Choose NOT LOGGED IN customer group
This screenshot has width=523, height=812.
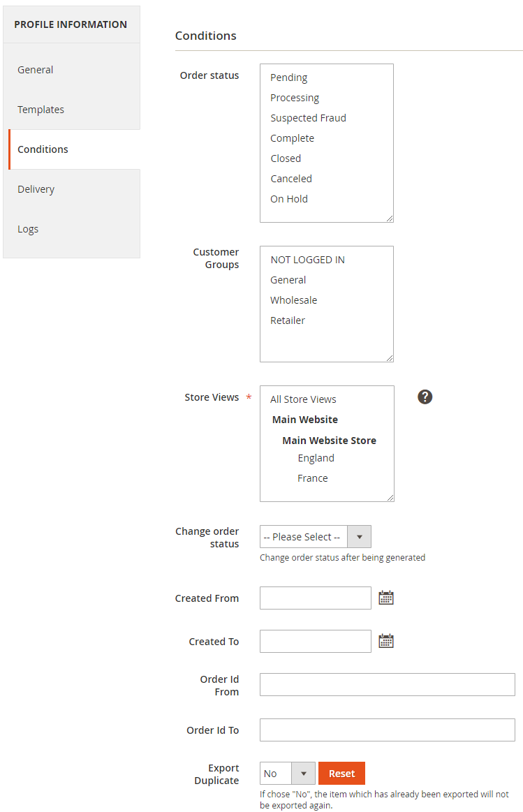tap(307, 260)
